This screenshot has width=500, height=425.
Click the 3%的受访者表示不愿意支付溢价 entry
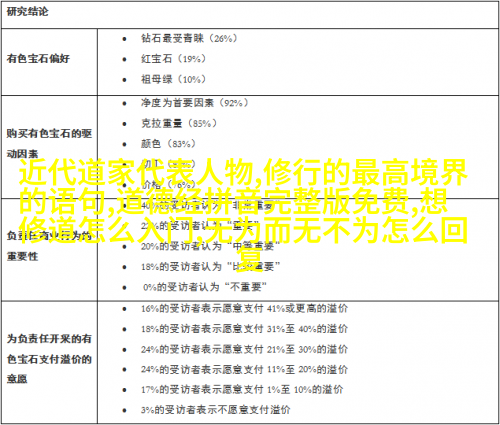pos(215,410)
